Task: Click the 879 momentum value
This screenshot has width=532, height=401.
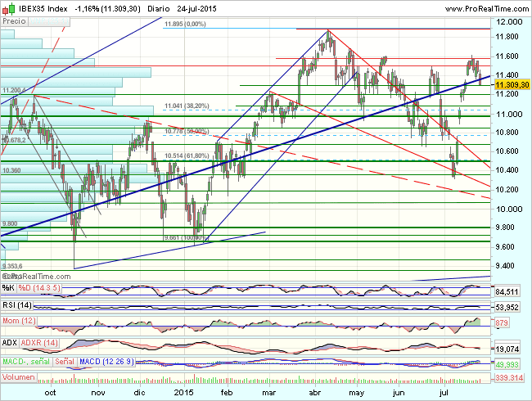Action: [x=502, y=322]
